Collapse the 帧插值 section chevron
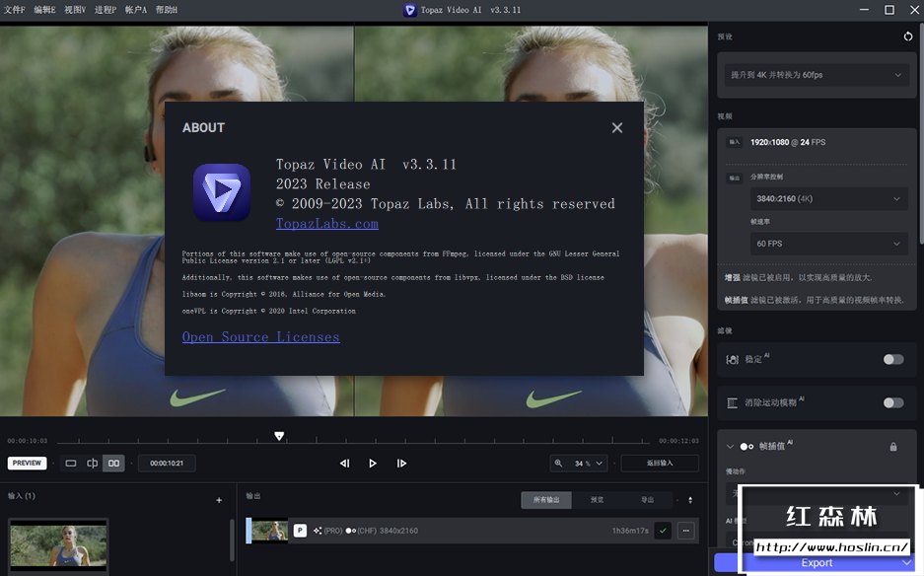Screen dimensions: 924x576 (730, 446)
